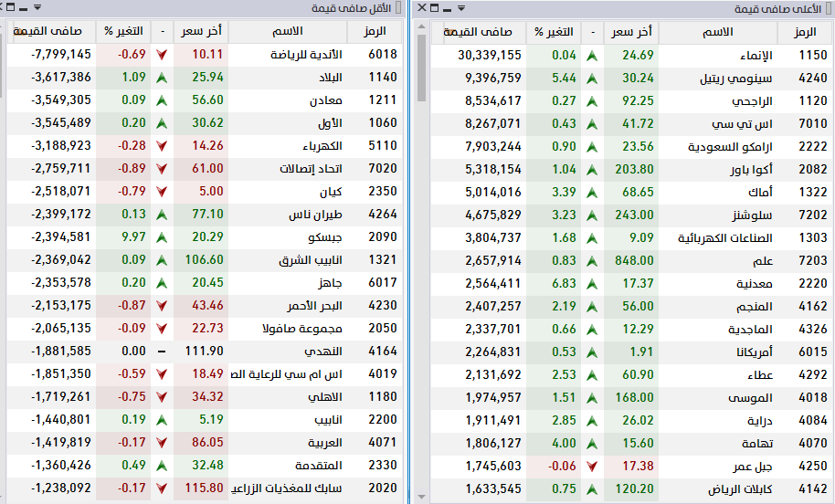The height and width of the screenshot is (504, 835).
Task: Click the down arrow in البحر الأحمر row
Action: click(162, 306)
